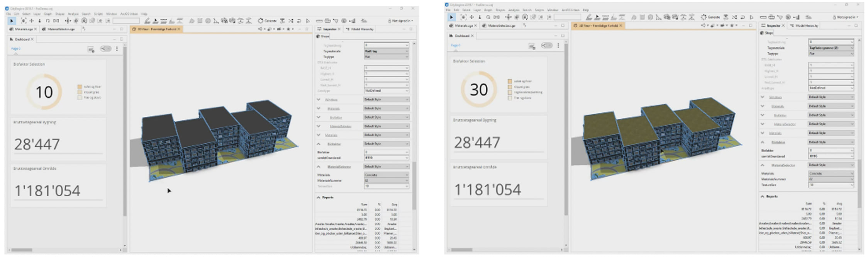Screen dimensions: 868x262
Task: Select the arrow selection tool in right window
Action: point(451,17)
